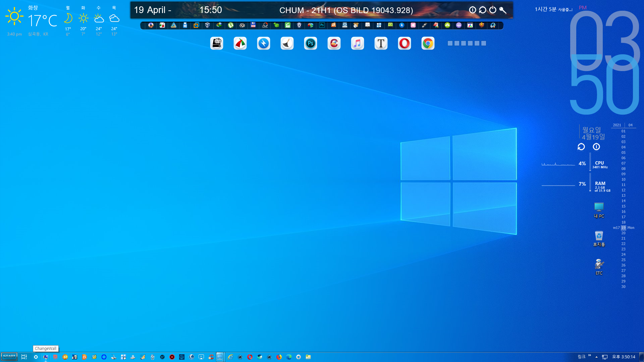Viewport: 644px width, 362px height.
Task: Select the 수 Wednesday forecast icon
Action: tap(99, 18)
